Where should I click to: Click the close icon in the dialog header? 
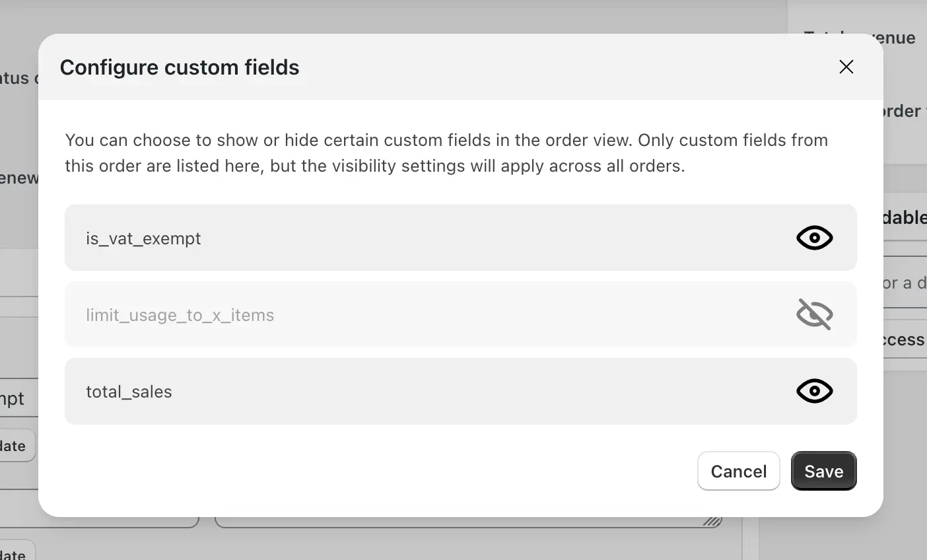tap(846, 67)
